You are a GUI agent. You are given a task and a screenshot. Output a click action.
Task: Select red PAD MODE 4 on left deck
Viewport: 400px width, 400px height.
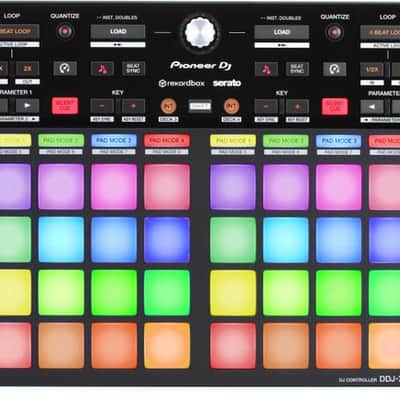[x=167, y=140]
